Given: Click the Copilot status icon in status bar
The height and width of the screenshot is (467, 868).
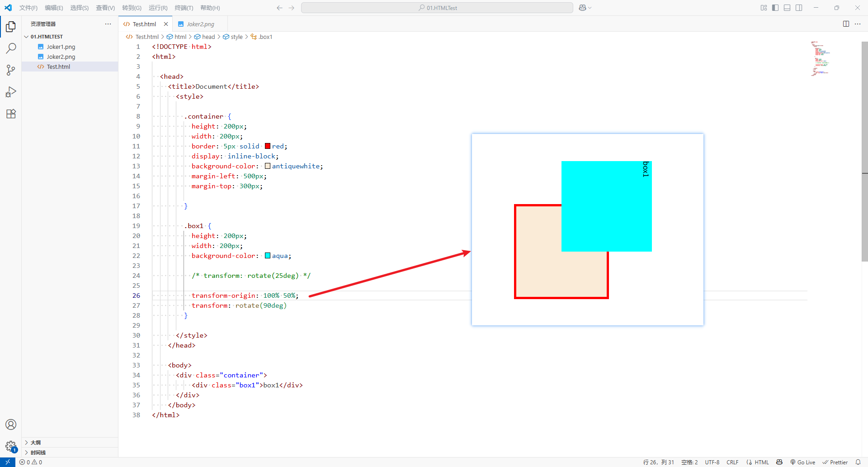Looking at the screenshot, I should point(779,462).
